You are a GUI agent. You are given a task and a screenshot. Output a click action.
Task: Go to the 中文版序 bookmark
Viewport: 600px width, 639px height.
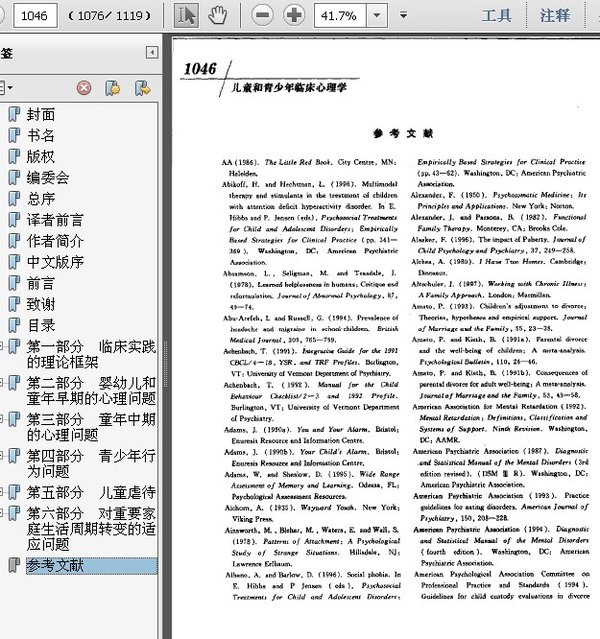coord(55,262)
